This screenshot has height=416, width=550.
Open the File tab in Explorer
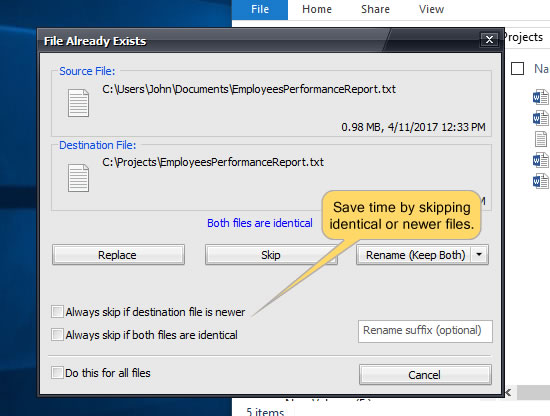[260, 9]
